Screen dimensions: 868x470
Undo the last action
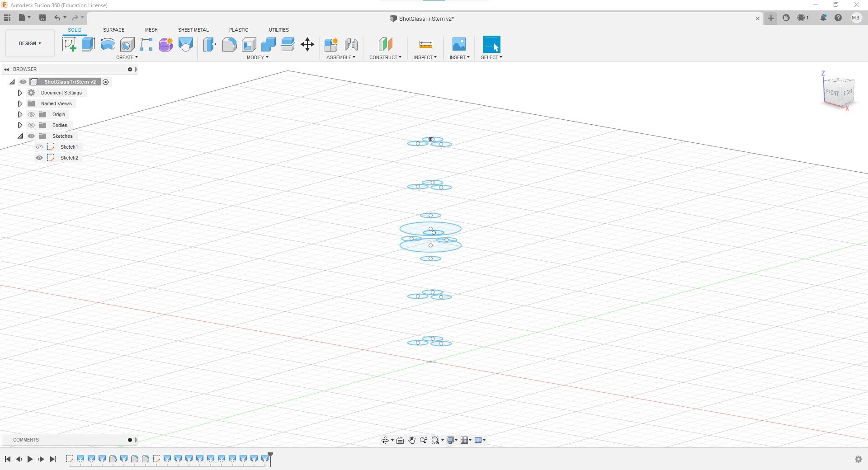57,18
